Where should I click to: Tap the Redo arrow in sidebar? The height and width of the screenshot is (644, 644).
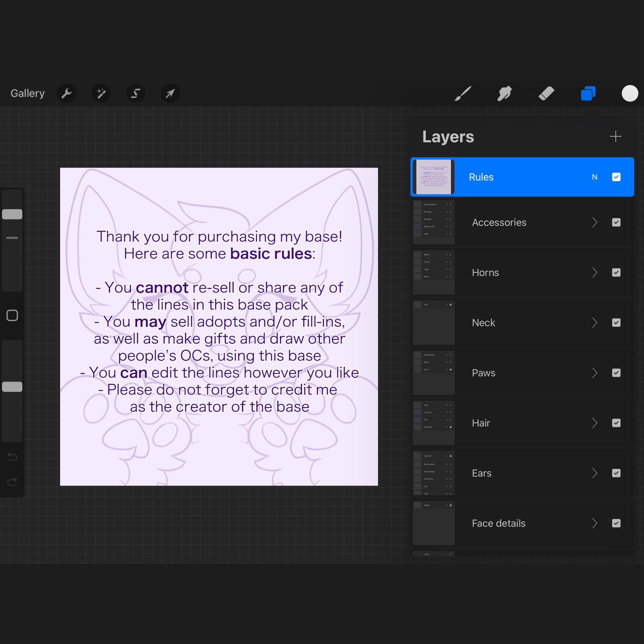pos(12,481)
